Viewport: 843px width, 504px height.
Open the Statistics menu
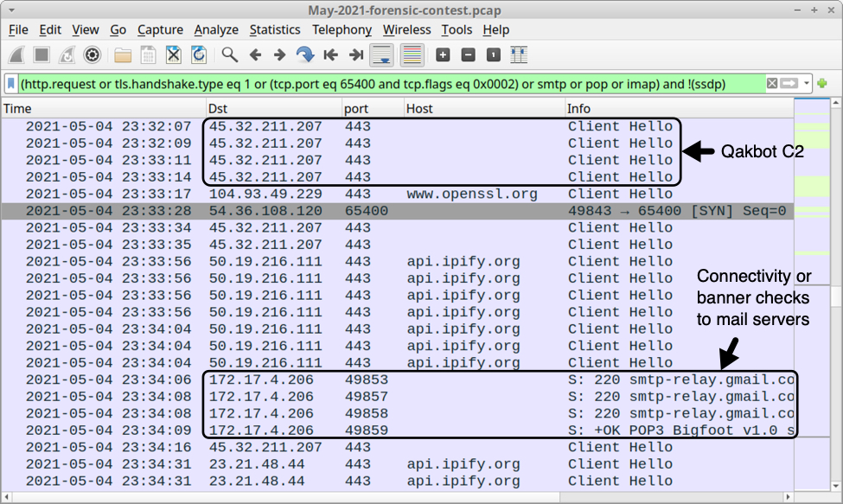pyautogui.click(x=275, y=29)
